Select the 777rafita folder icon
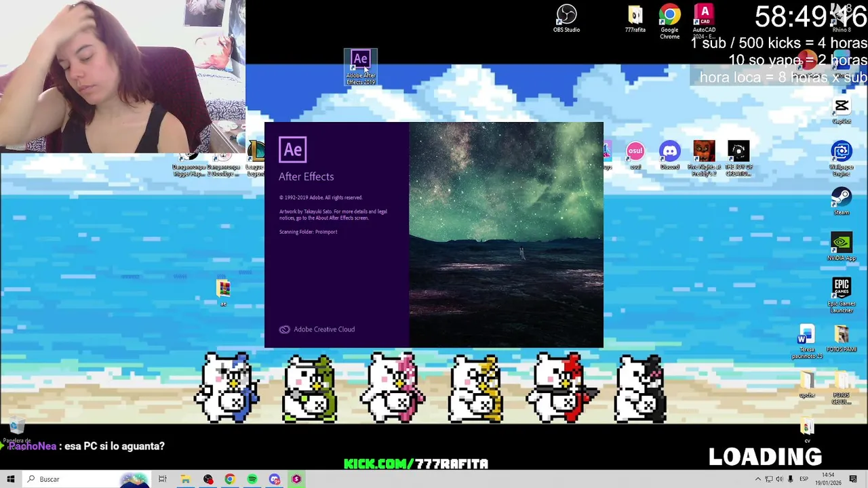 click(x=635, y=19)
